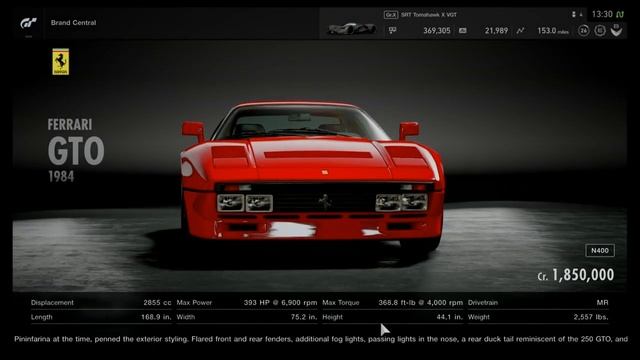Viewport: 640px width, 360px height.
Task: Click the Displacement 2855 cc value
Action: [x=157, y=302]
